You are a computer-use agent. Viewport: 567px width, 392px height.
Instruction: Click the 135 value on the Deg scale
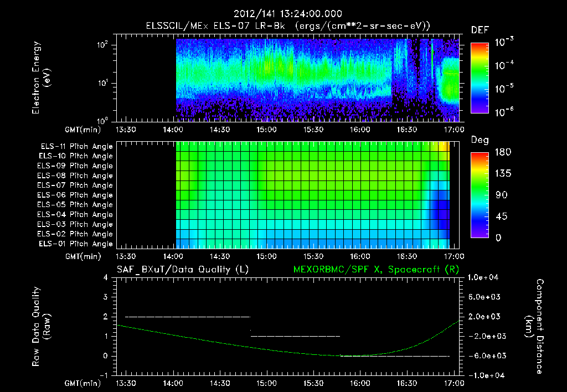tap(503, 174)
